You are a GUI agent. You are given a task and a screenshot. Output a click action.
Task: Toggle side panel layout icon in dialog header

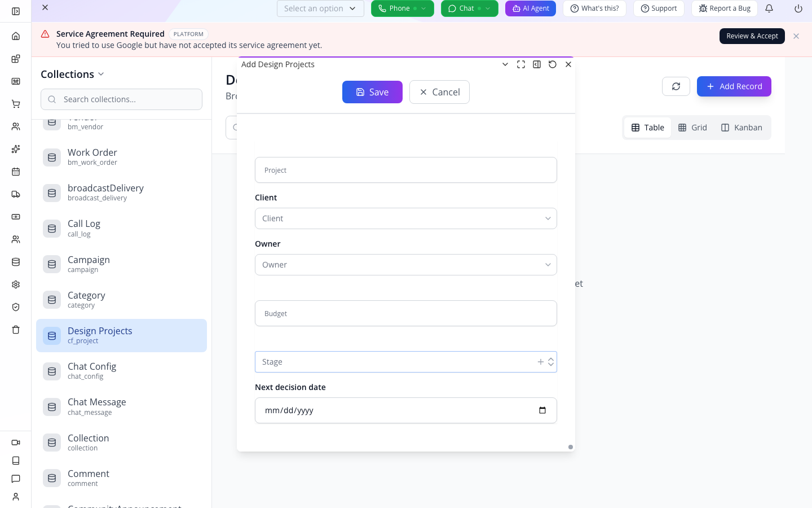click(x=537, y=64)
